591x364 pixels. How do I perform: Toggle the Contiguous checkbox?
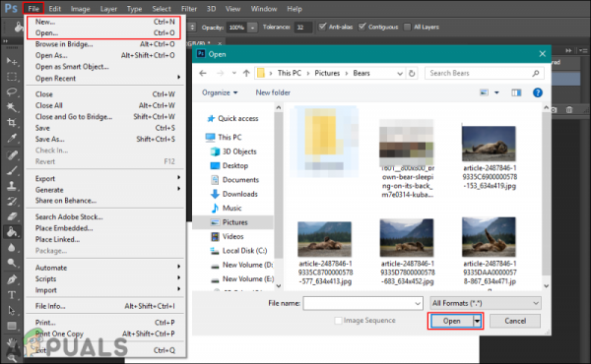(362, 27)
